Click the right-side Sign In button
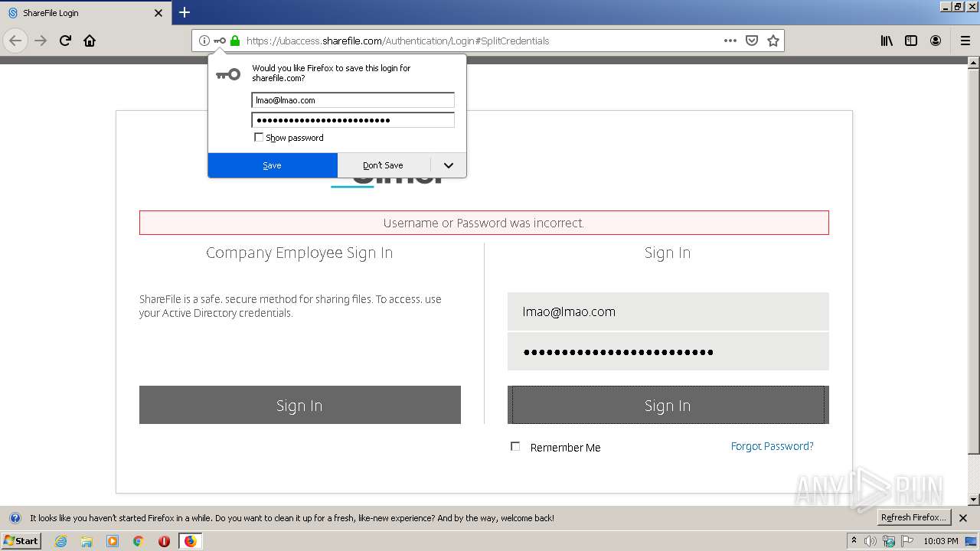The image size is (980, 551). click(x=668, y=405)
